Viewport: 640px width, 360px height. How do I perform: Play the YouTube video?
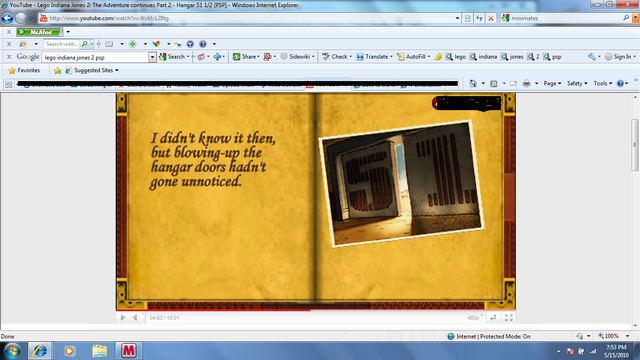(122, 318)
